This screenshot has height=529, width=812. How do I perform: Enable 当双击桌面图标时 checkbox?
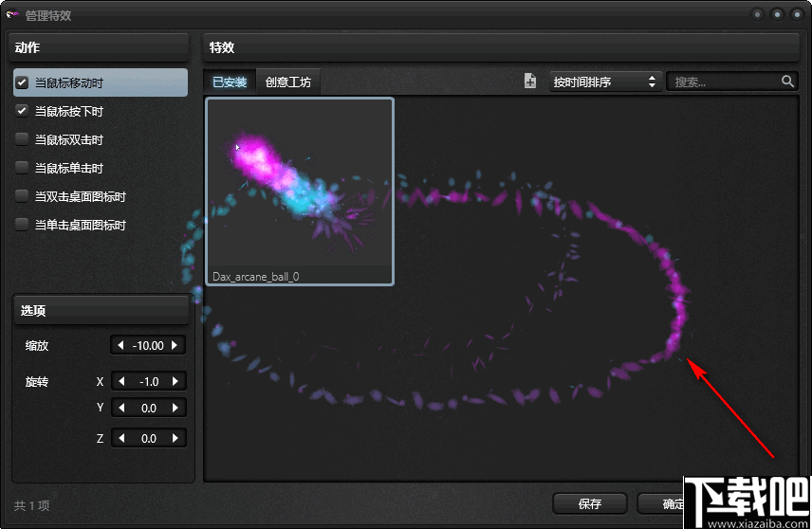[22, 196]
